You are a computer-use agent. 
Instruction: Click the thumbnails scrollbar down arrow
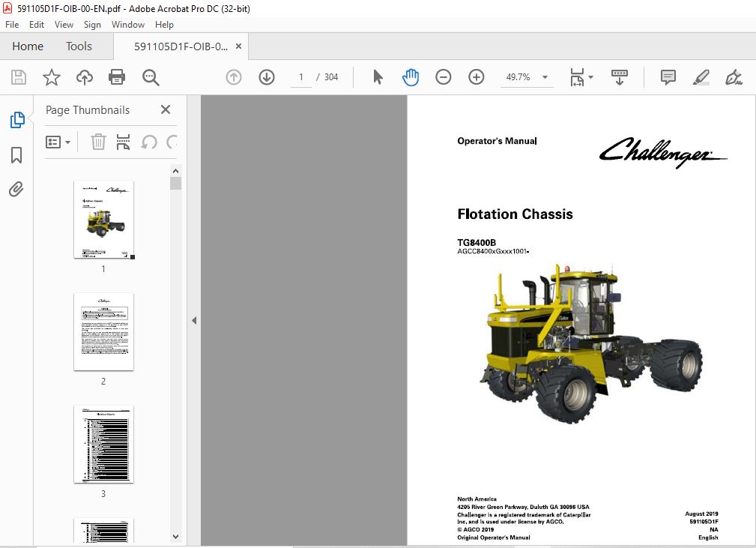point(175,537)
